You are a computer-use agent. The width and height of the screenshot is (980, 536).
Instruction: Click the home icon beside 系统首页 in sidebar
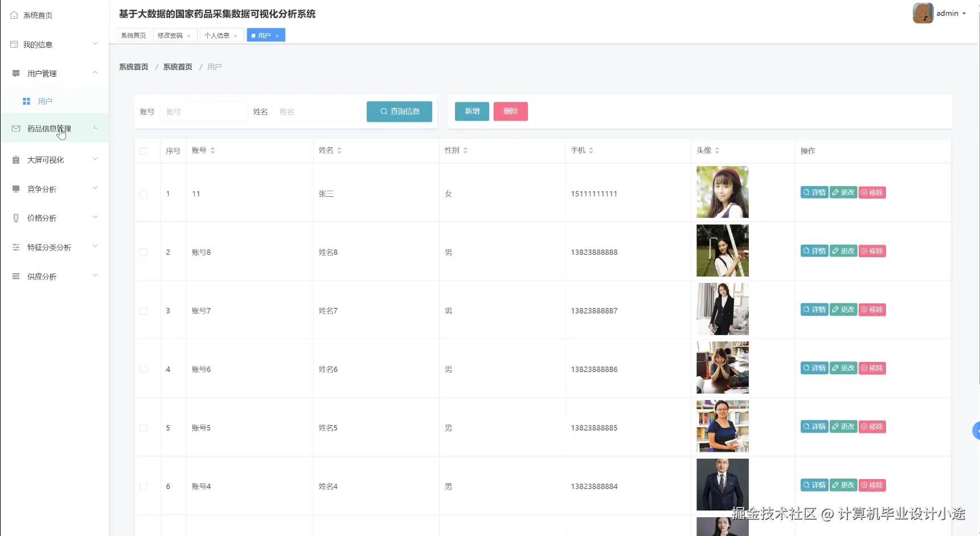(x=14, y=15)
